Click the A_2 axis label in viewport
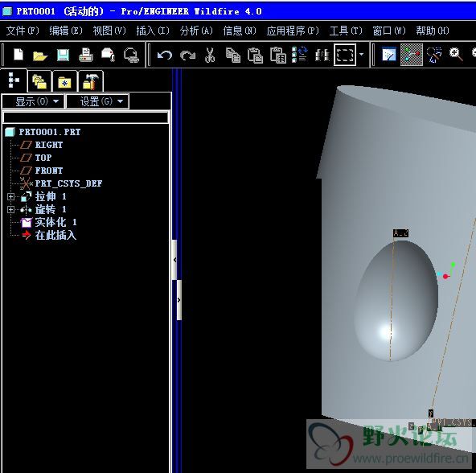The width and height of the screenshot is (476, 473). [x=400, y=233]
